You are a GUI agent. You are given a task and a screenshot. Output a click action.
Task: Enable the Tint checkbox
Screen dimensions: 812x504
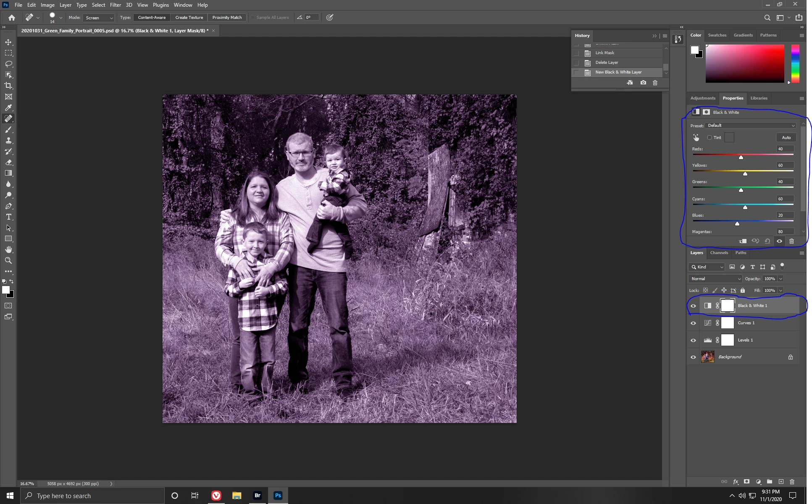(x=710, y=137)
